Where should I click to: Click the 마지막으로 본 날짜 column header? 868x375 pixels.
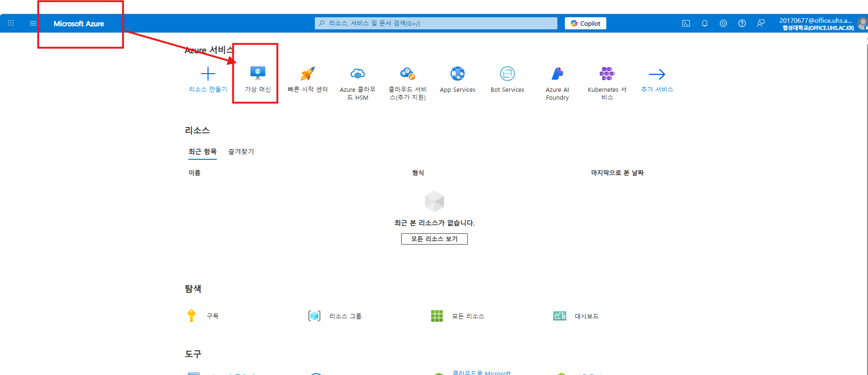coord(618,173)
